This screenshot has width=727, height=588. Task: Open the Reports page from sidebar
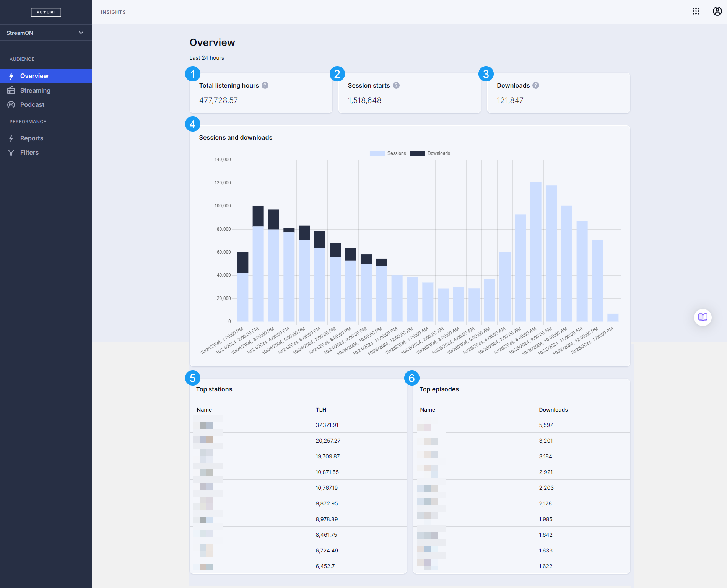click(31, 138)
